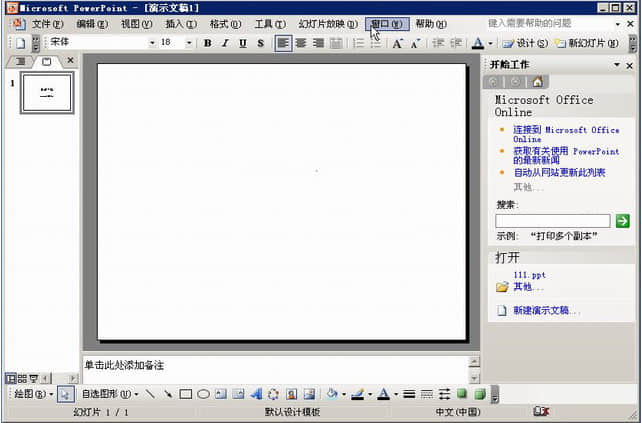Click the Fill Color paint bucket swatch
Image resolution: width=642 pixels, height=423 pixels.
[x=331, y=394]
